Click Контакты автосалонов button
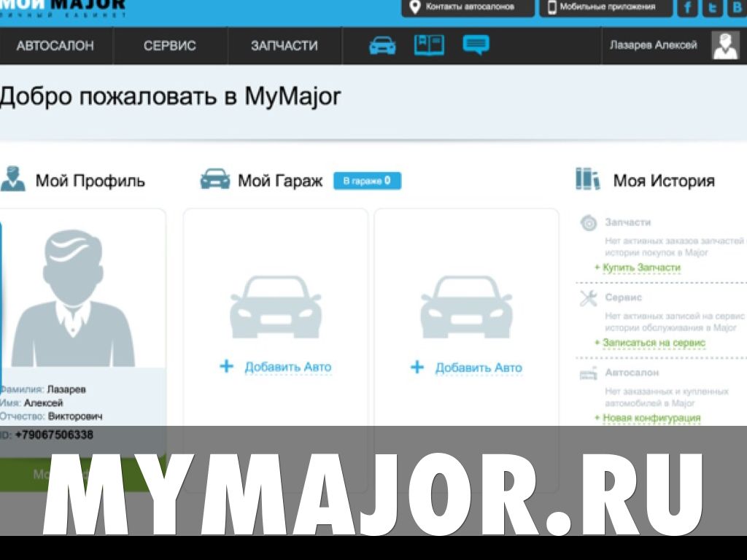 (468, 7)
